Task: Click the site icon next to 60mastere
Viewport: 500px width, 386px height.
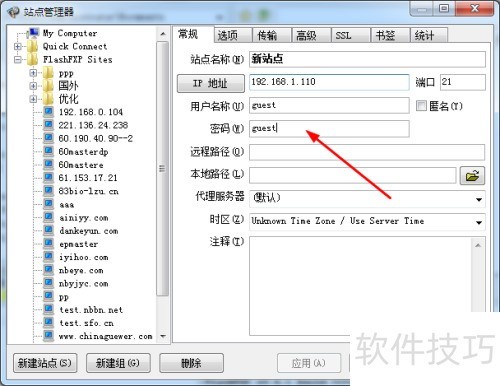Action: [48, 164]
